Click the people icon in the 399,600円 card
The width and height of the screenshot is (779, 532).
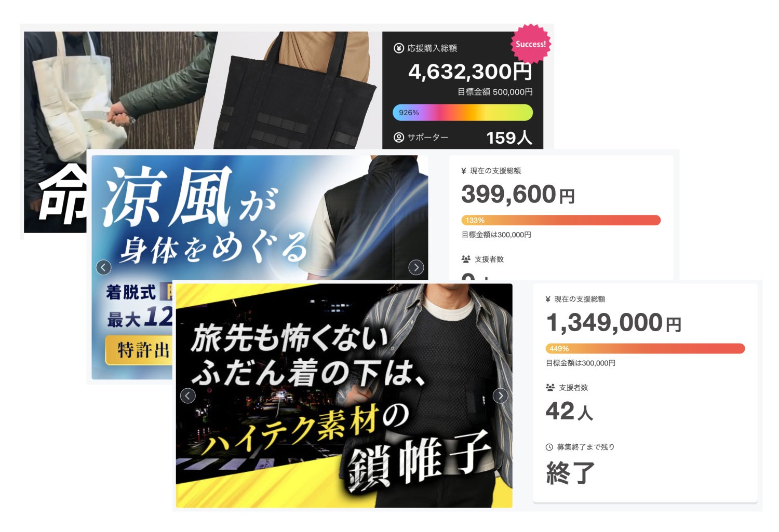(466, 259)
